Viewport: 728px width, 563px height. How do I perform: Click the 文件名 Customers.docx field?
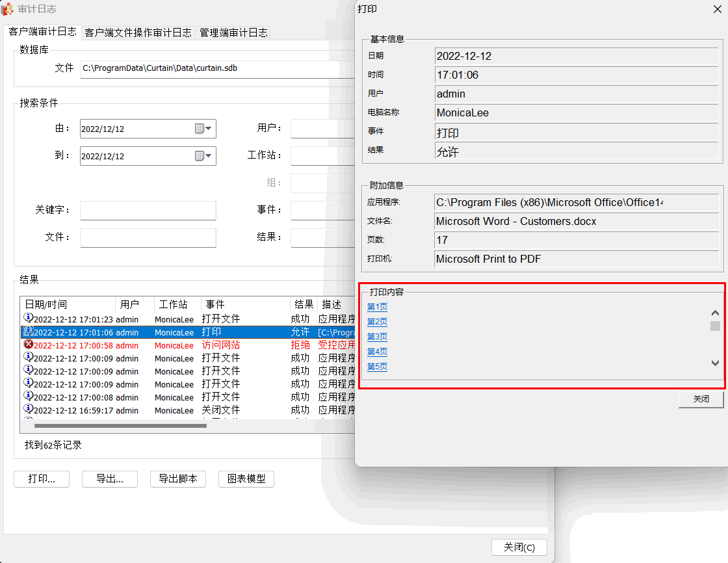(x=576, y=221)
